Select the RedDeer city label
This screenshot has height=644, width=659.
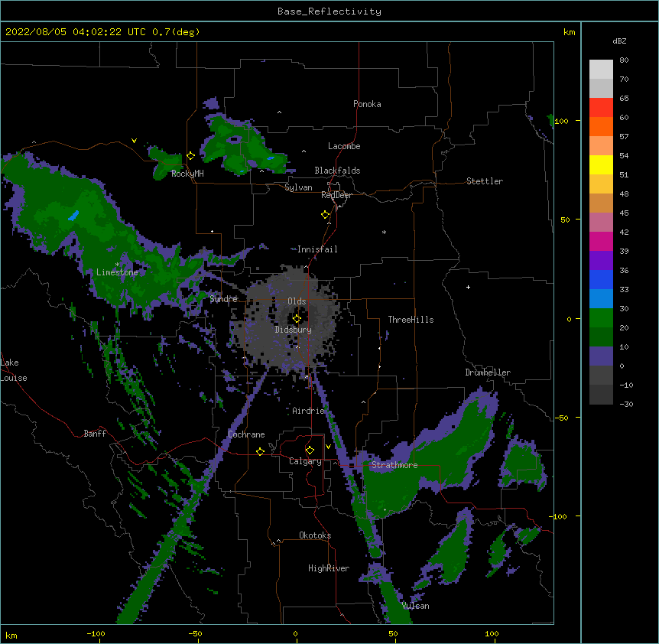click(336, 195)
